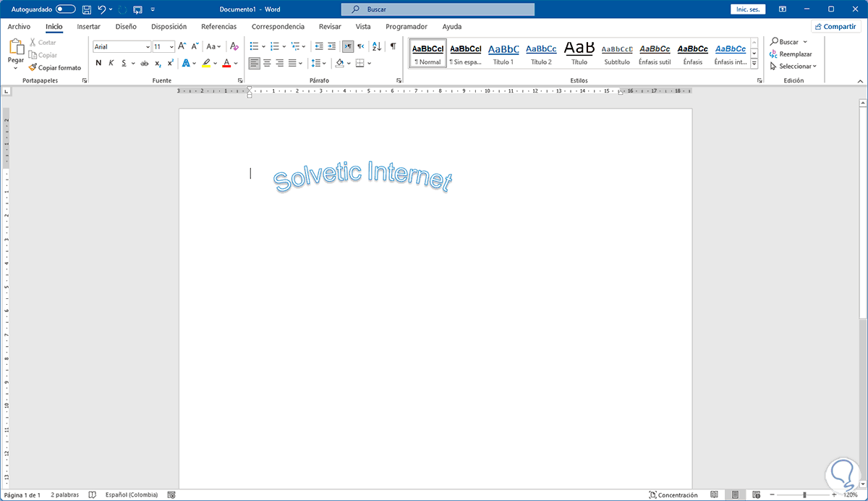868x501 pixels.
Task: Apply paragraph shading paint bucket
Action: click(x=339, y=63)
